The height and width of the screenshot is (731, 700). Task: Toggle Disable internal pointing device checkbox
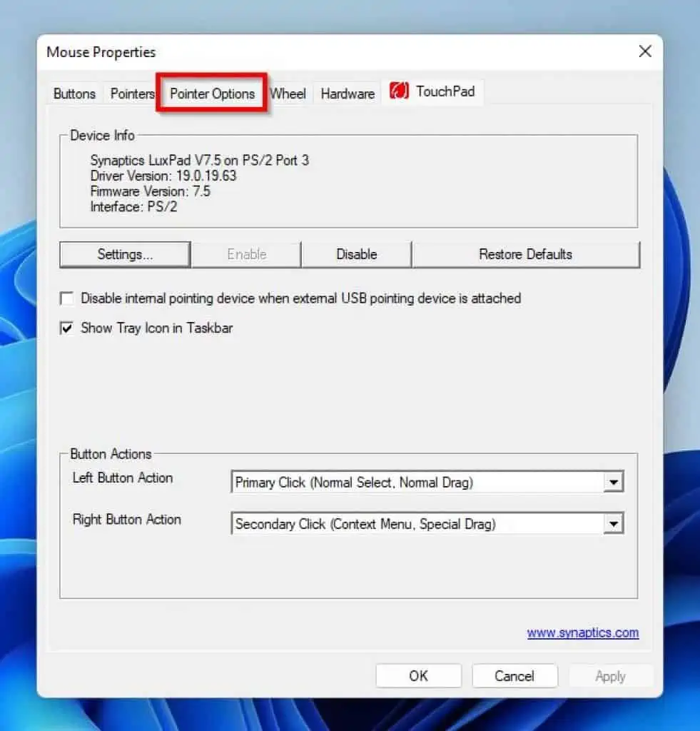click(67, 298)
